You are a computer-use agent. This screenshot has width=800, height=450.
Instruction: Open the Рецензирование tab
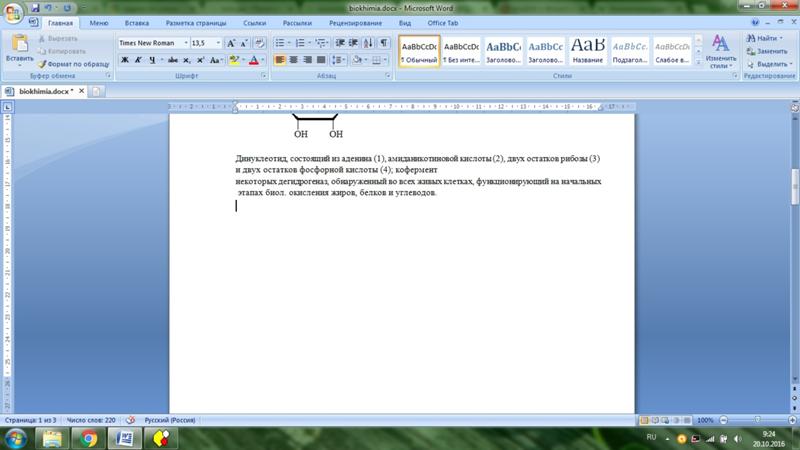(x=356, y=23)
